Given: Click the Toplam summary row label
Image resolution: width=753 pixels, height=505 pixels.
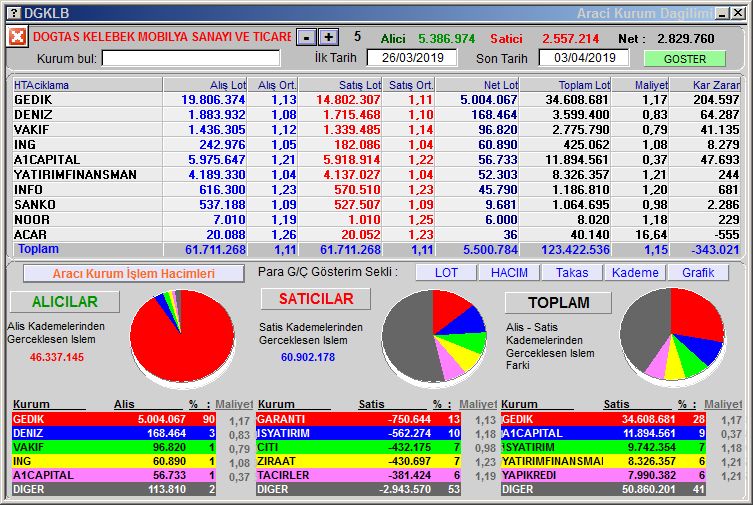Looking at the screenshot, I should [38, 249].
